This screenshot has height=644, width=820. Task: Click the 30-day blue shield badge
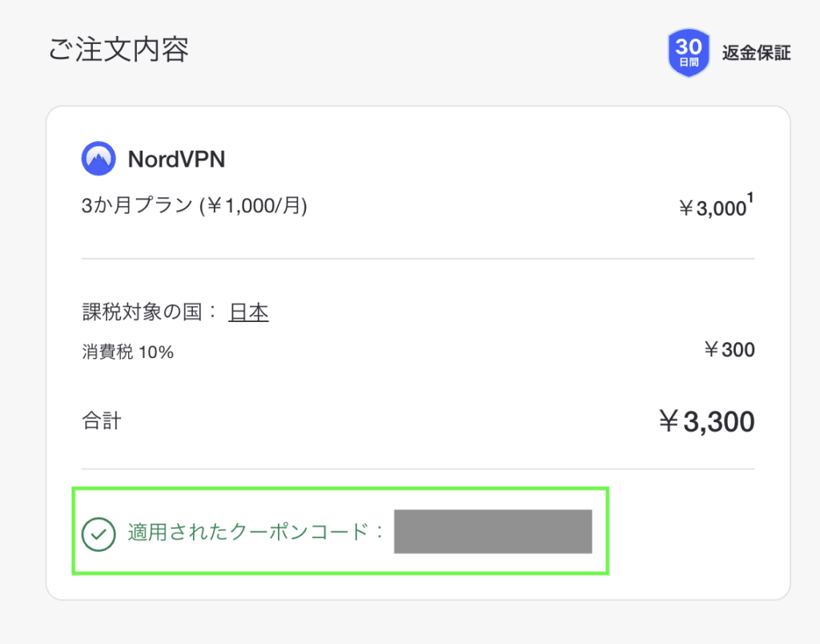[x=689, y=53]
